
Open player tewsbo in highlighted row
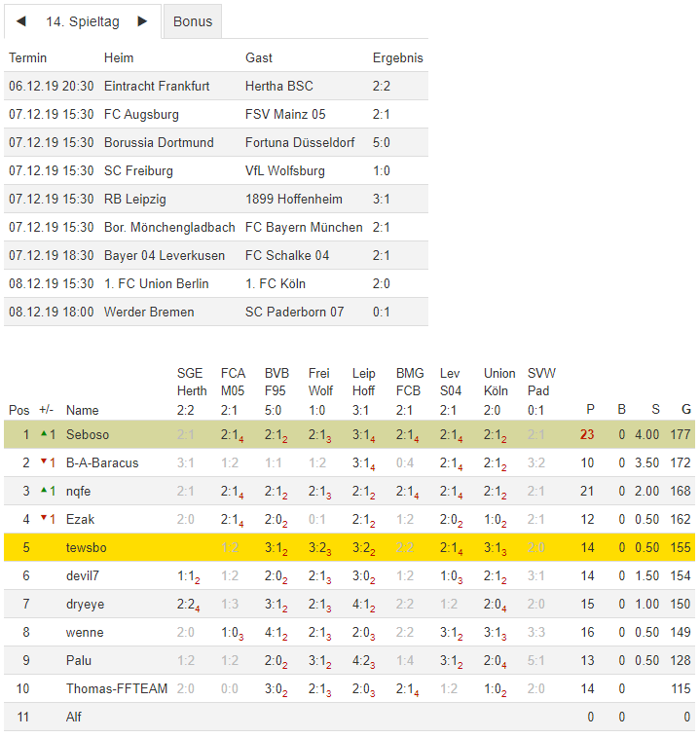tap(87, 547)
